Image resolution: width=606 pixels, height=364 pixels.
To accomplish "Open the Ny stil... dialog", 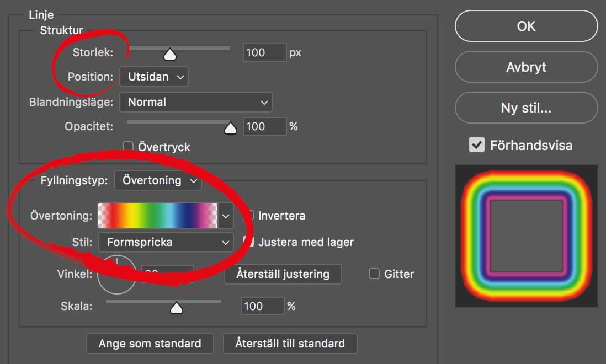I will 526,108.
